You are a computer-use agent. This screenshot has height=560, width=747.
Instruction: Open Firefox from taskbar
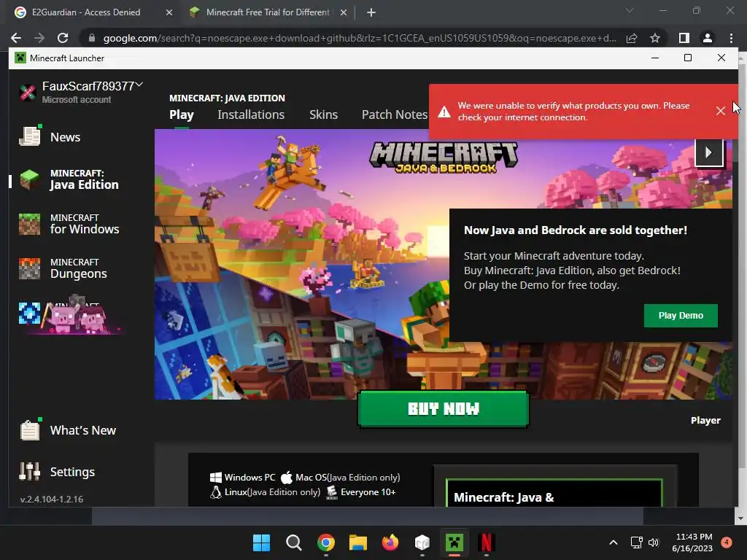click(390, 542)
